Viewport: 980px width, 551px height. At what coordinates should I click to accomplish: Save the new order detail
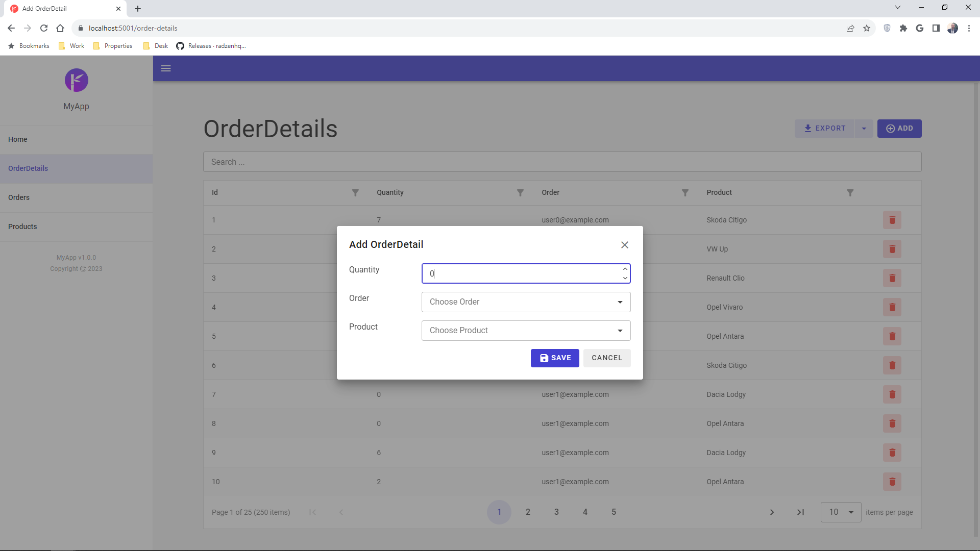pyautogui.click(x=555, y=358)
